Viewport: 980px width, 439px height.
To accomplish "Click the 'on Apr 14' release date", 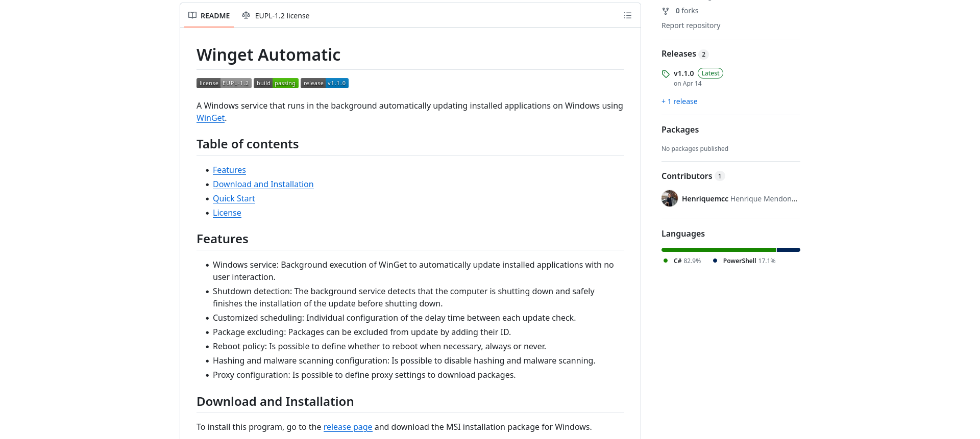I will (688, 84).
